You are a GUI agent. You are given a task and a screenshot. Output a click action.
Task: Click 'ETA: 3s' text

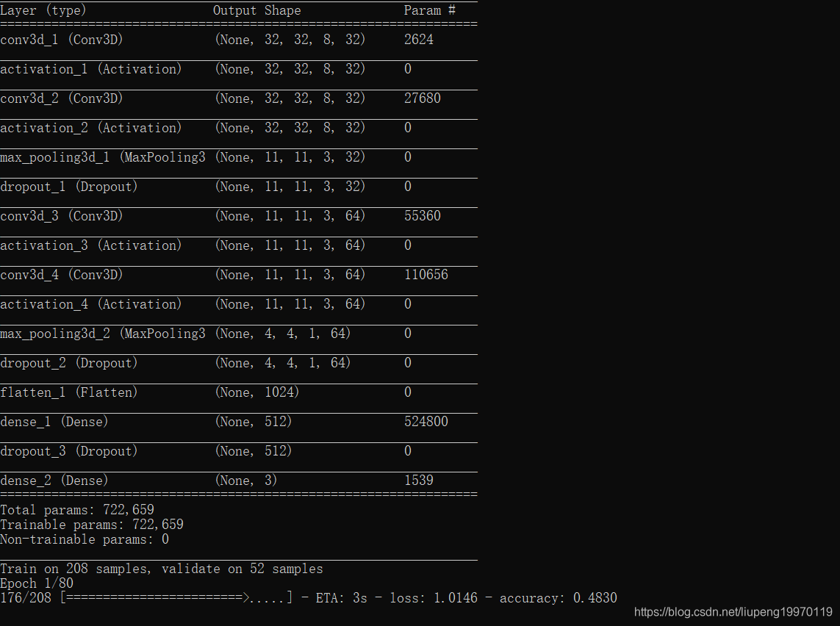click(342, 599)
